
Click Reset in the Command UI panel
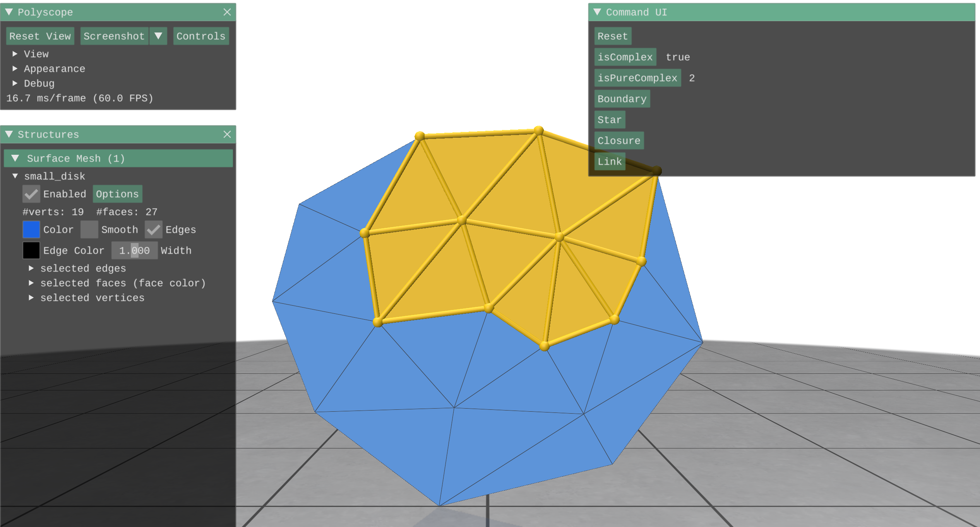612,36
